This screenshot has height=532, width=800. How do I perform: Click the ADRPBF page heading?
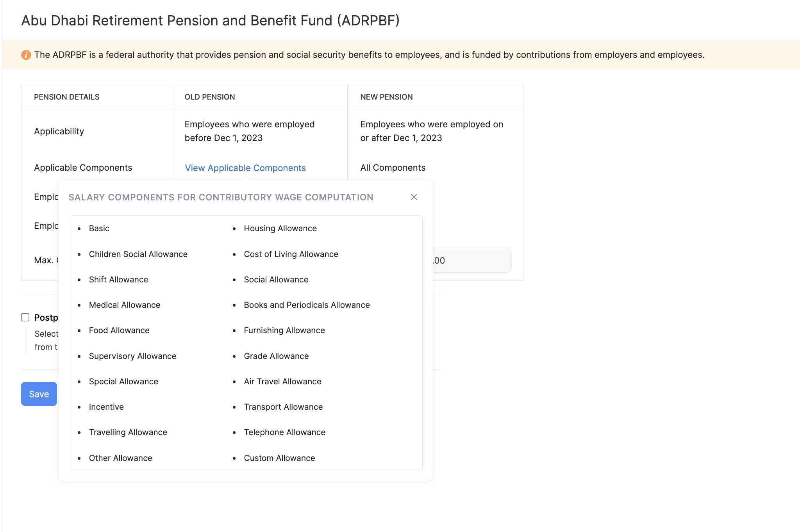[x=210, y=20]
